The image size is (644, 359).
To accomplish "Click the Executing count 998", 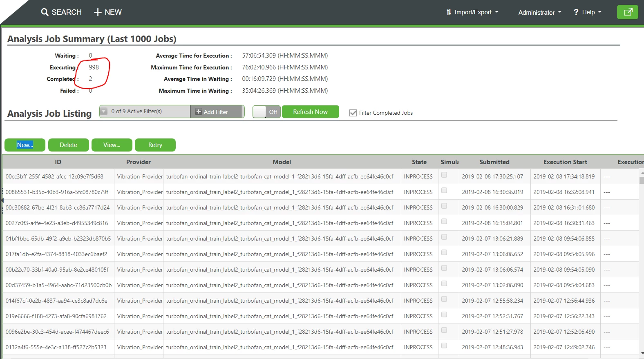I will point(94,67).
